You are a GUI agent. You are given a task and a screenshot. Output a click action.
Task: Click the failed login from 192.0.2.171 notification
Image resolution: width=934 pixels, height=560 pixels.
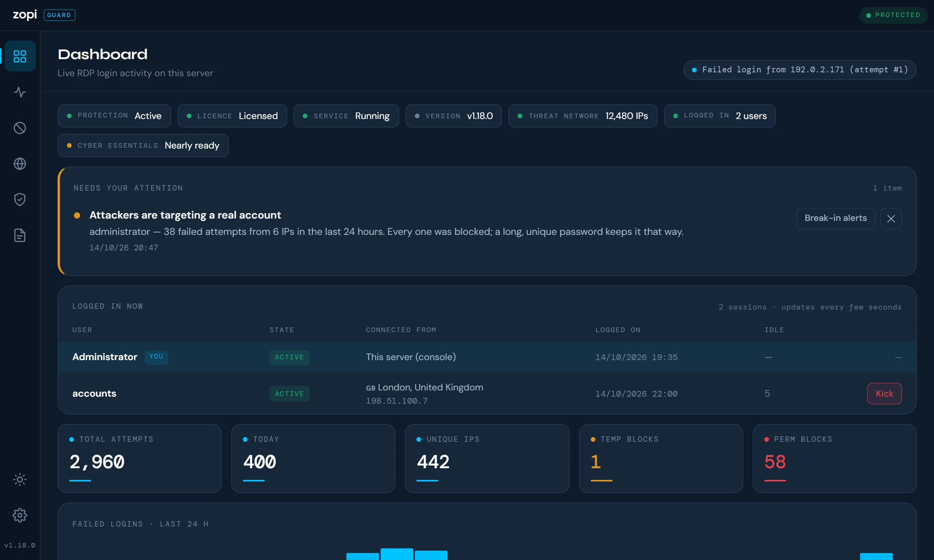(x=800, y=70)
